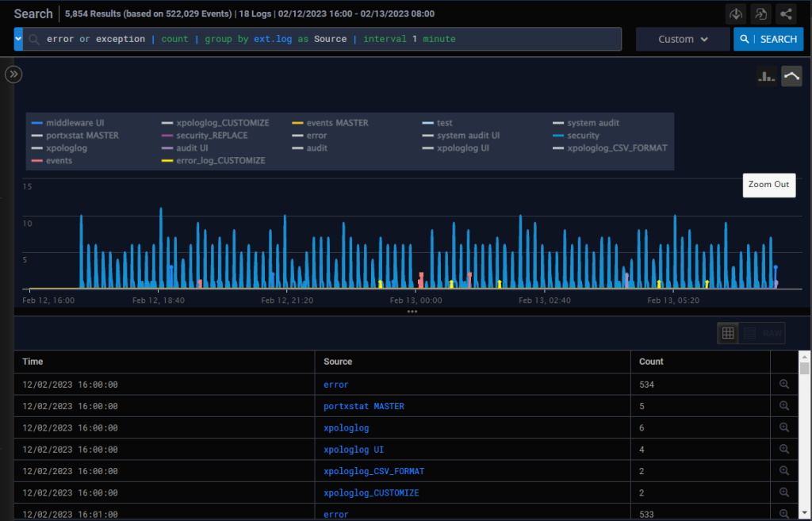The height and width of the screenshot is (521, 812).
Task: Open the search query type dropdown arrow
Action: [x=18, y=39]
